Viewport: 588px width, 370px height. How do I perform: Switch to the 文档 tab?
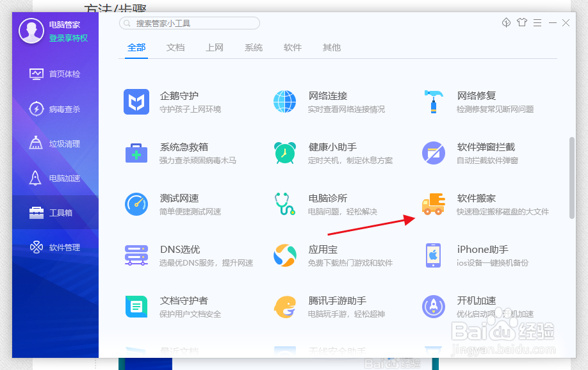click(176, 47)
